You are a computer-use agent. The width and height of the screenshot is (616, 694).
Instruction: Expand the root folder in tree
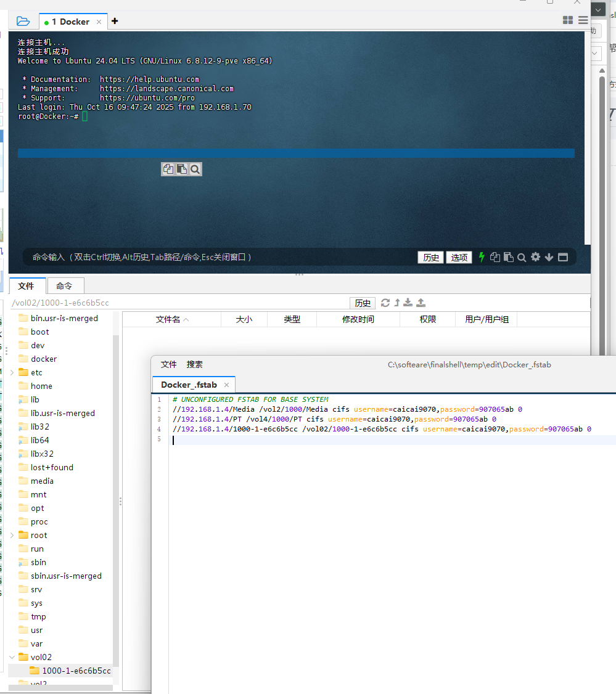click(12, 535)
